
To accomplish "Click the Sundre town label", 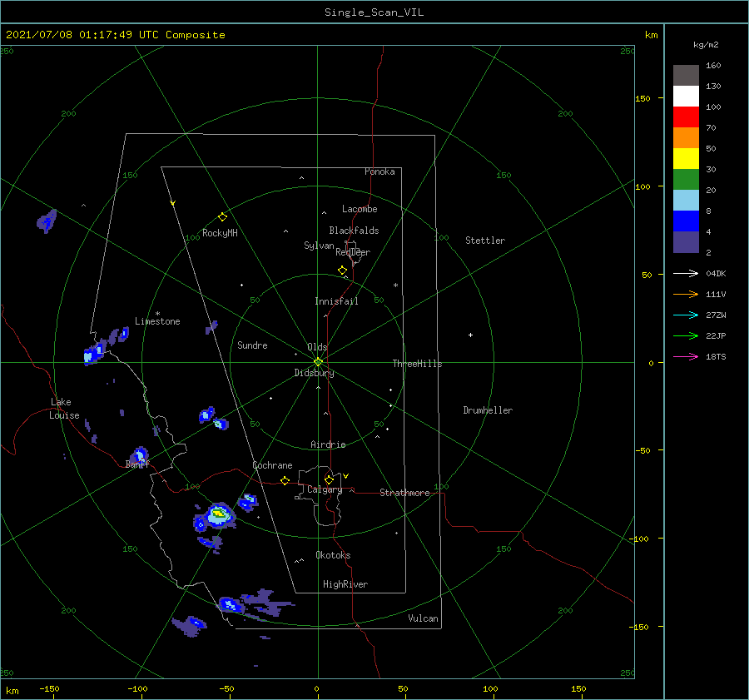I will click(252, 345).
